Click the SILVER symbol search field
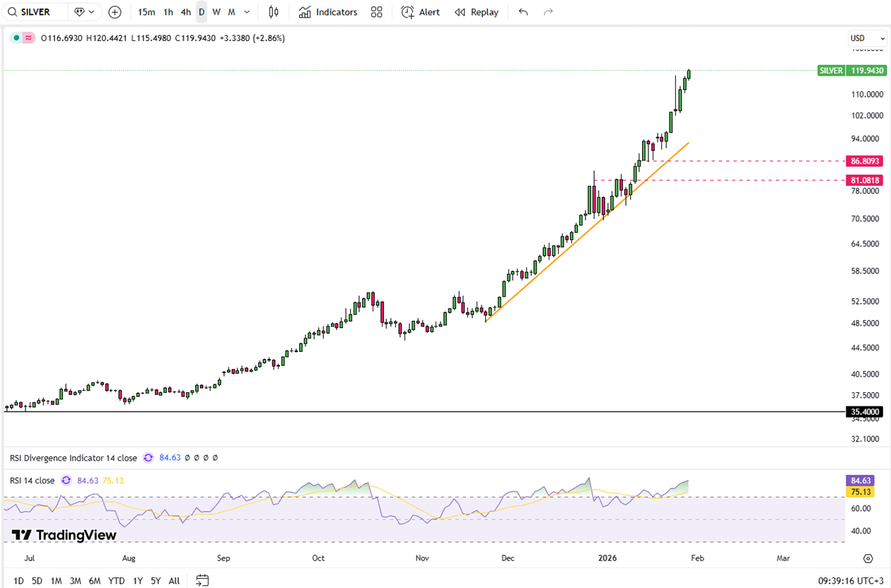 pos(35,12)
